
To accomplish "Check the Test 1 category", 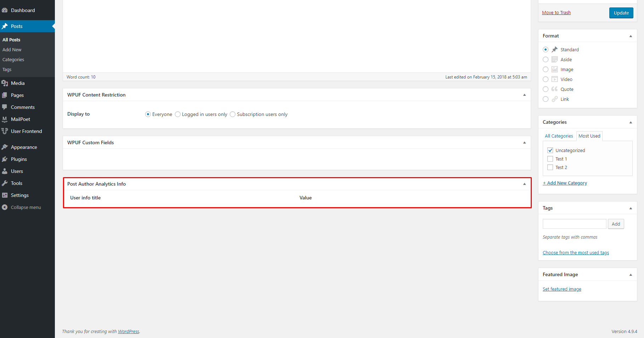I will (550, 159).
